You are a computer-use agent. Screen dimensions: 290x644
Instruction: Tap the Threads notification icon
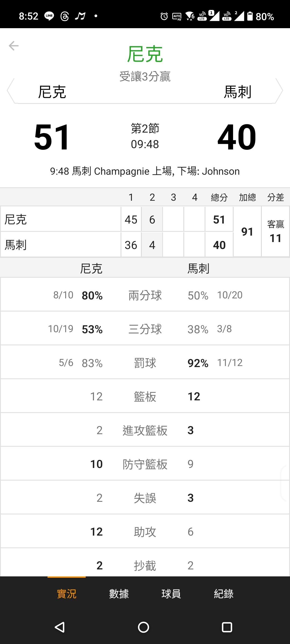click(x=64, y=16)
